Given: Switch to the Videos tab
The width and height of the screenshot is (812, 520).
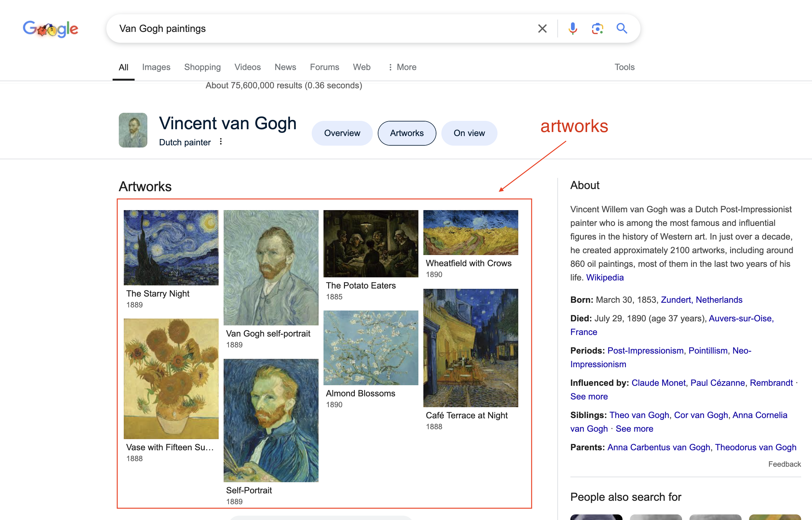Looking at the screenshot, I should click(x=247, y=67).
